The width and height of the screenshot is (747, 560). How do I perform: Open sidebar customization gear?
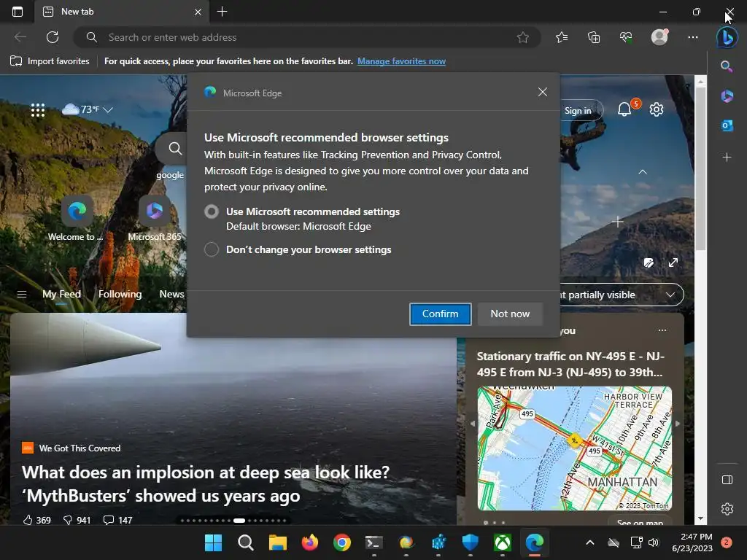727,509
